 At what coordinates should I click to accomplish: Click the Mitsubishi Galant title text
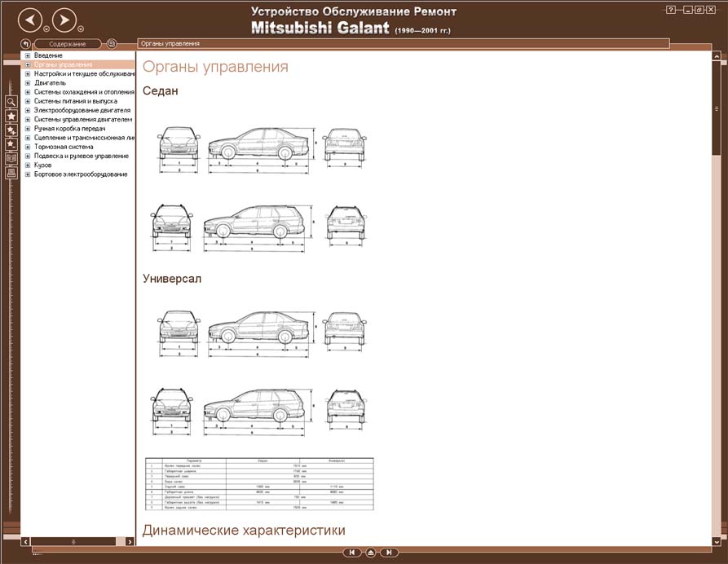(x=320, y=28)
